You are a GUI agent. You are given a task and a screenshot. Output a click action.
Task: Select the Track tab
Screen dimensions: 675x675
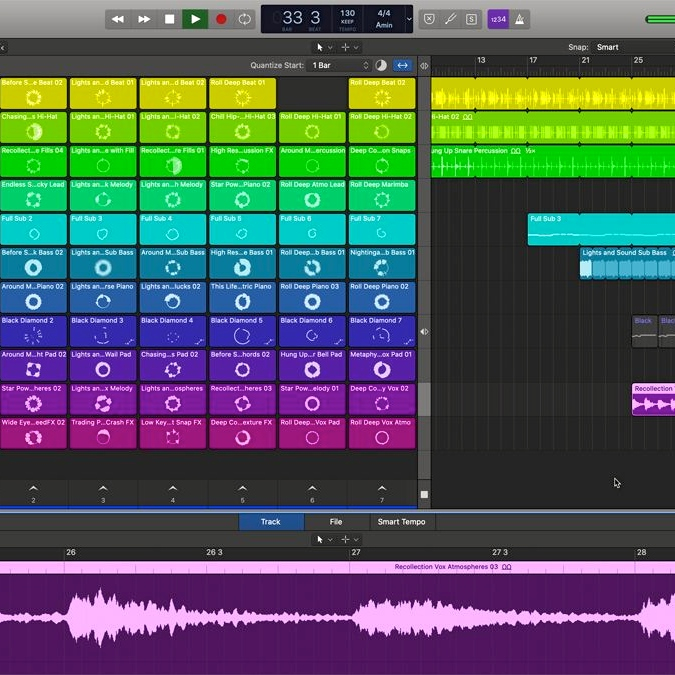[x=271, y=522]
